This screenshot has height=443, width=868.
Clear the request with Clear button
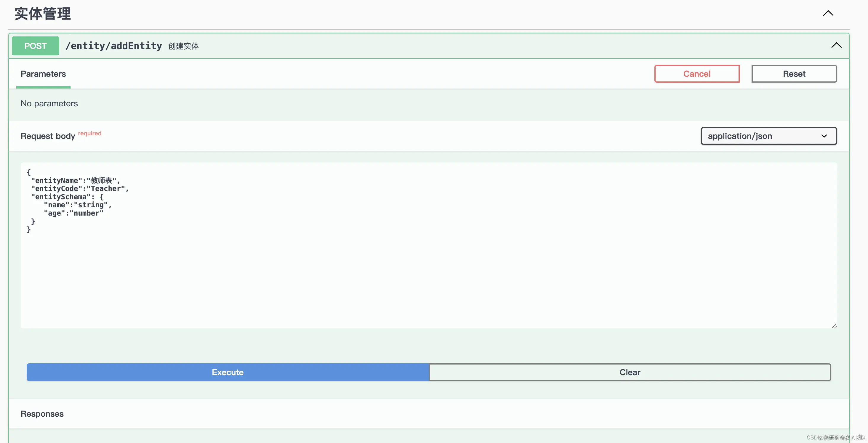(x=630, y=372)
